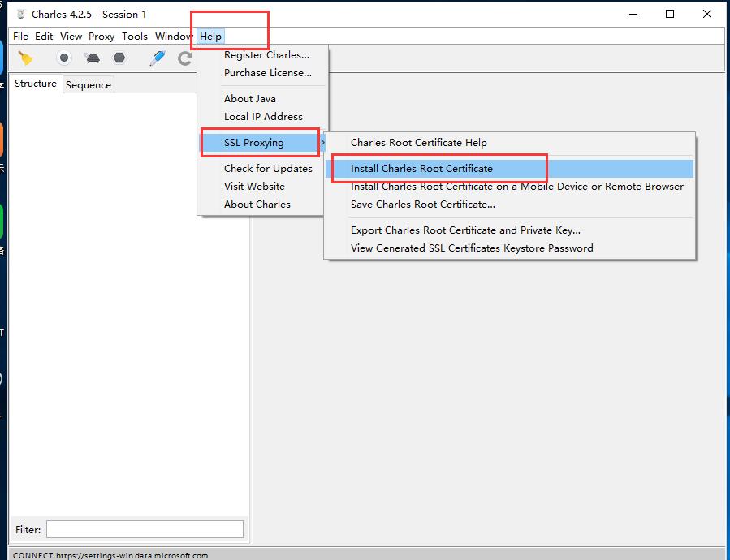The image size is (730, 560).
Task: Select Save Charles Root Certificate...
Action: click(509, 204)
